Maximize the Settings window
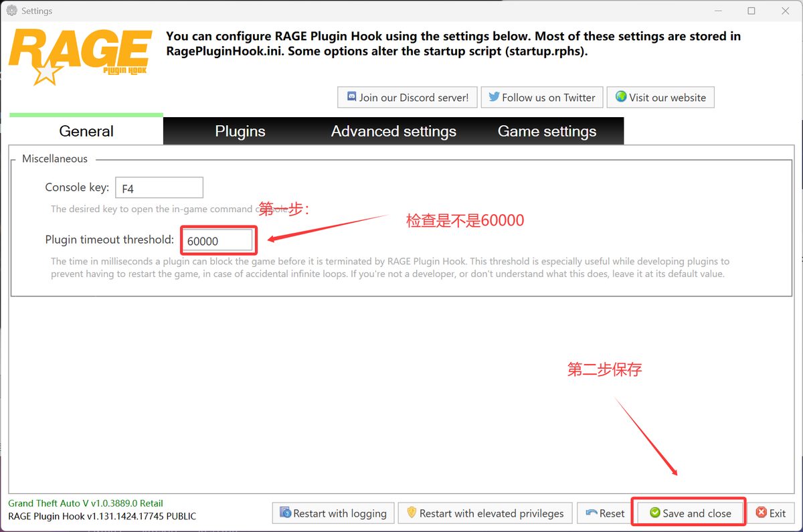Viewport: 803px width, 532px height. (751, 11)
